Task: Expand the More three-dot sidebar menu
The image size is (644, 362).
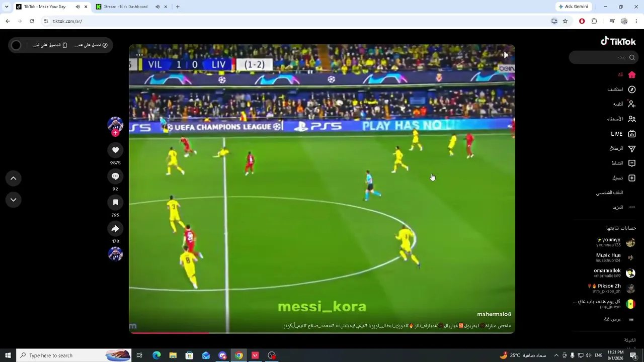Action: pos(632,207)
